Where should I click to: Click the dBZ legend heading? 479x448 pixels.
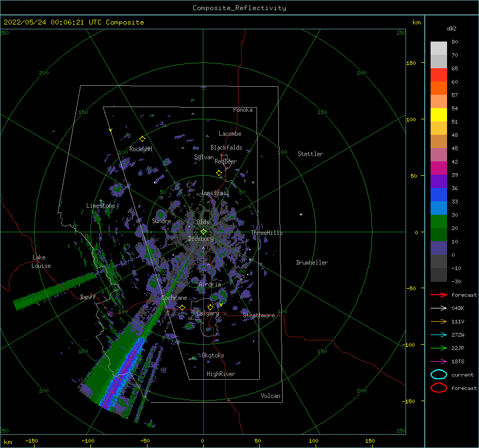click(451, 28)
